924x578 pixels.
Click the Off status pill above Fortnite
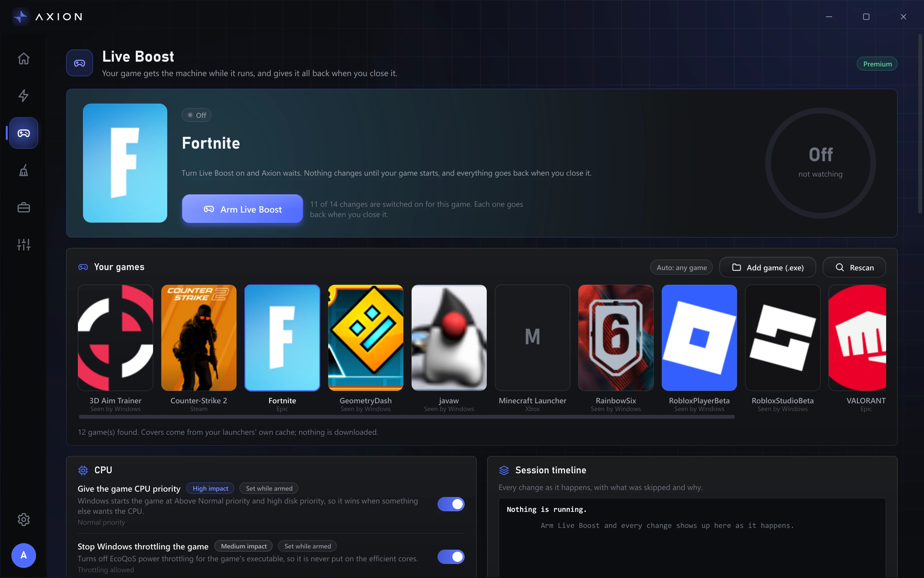pyautogui.click(x=197, y=115)
